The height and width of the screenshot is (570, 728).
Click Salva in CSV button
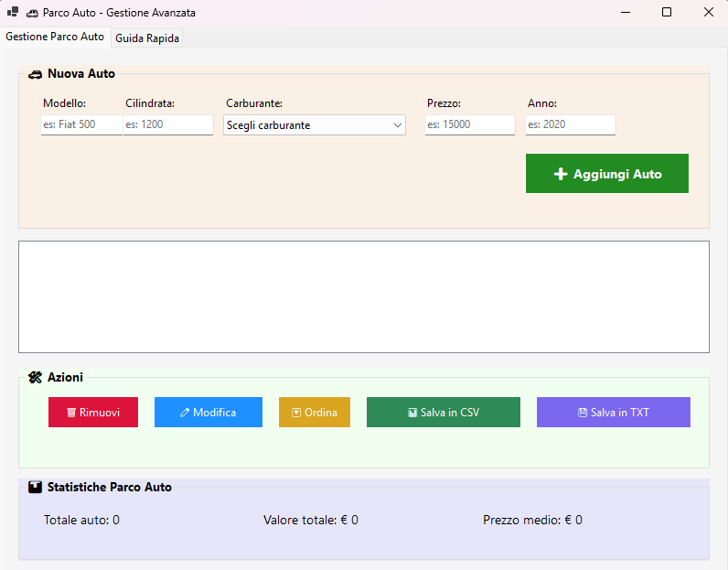444,412
